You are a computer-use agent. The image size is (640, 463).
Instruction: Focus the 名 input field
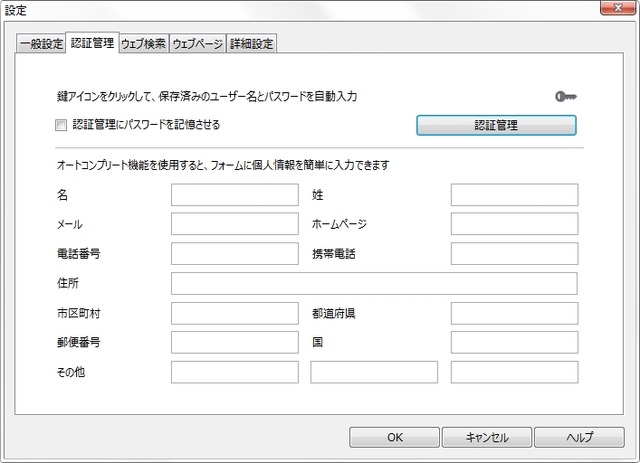pyautogui.click(x=235, y=195)
